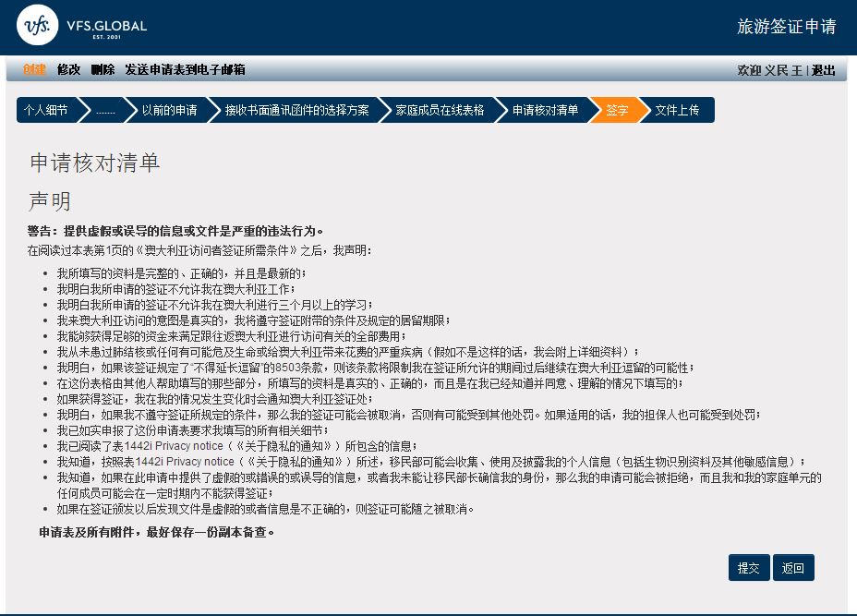857x616 pixels.
Task: Log out using the 退出 link
Action: click(823, 71)
